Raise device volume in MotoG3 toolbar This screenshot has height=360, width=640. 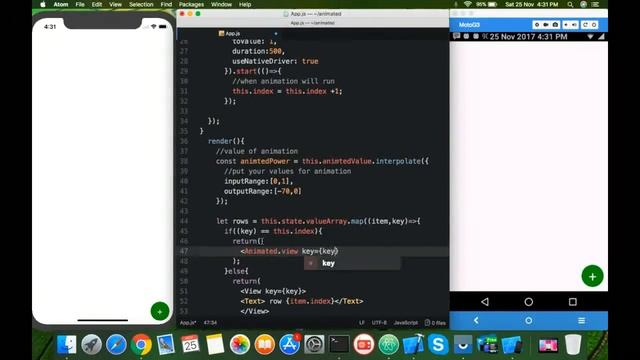(x=574, y=25)
